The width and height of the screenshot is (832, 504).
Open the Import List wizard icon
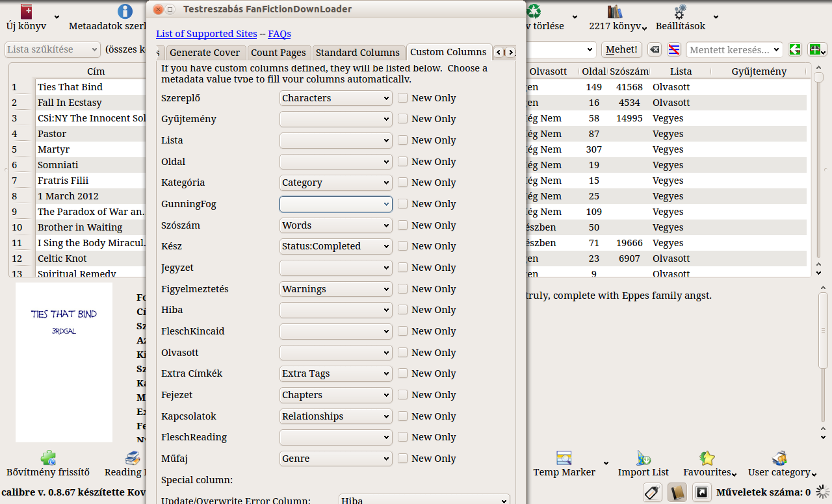(x=643, y=458)
